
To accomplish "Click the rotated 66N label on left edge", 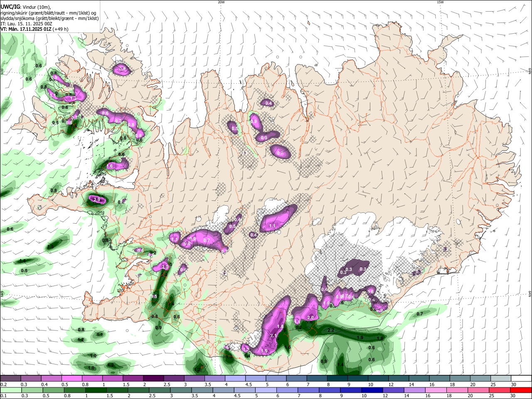I will pyautogui.click(x=2, y=72).
